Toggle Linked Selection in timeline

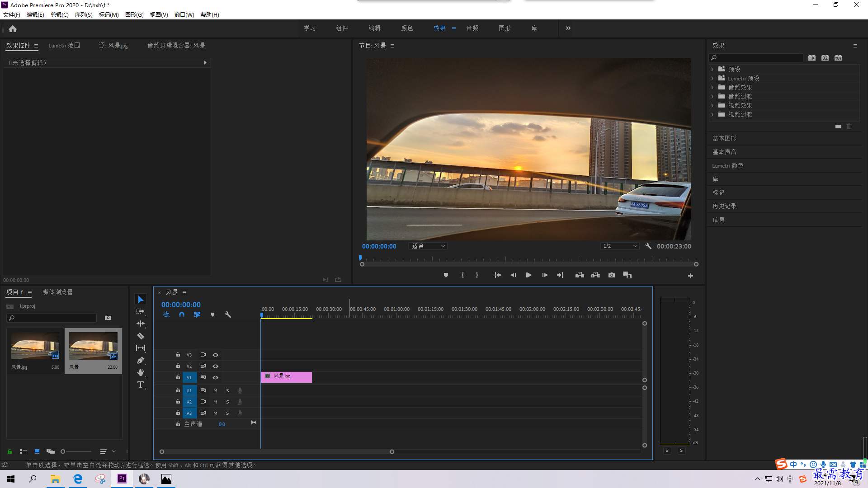197,314
